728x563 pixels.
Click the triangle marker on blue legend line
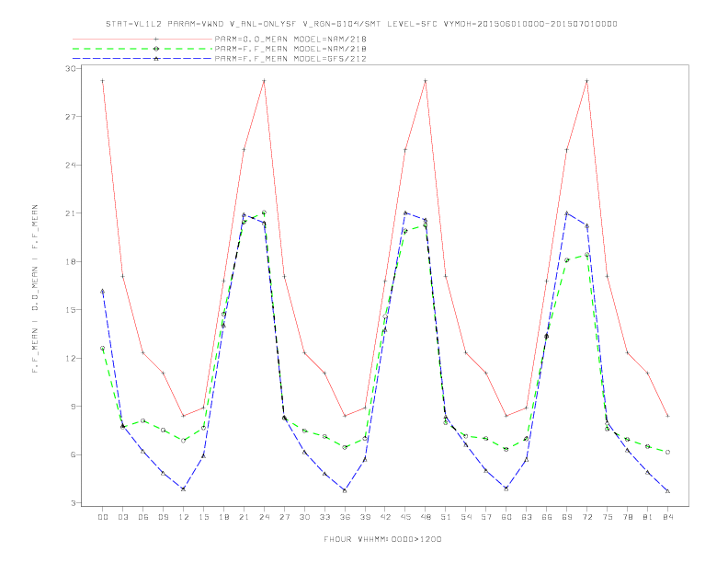156,59
